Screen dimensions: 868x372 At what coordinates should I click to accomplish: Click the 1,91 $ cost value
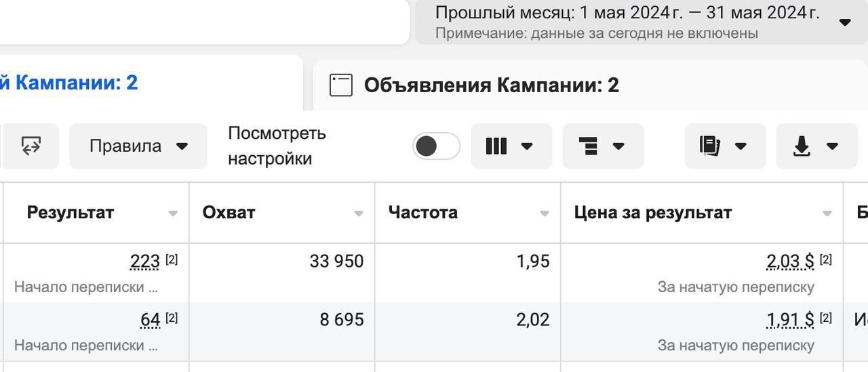[x=790, y=319]
